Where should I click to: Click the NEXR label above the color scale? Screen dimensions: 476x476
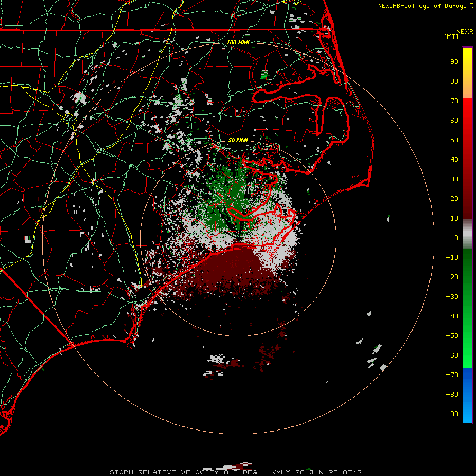click(x=465, y=32)
